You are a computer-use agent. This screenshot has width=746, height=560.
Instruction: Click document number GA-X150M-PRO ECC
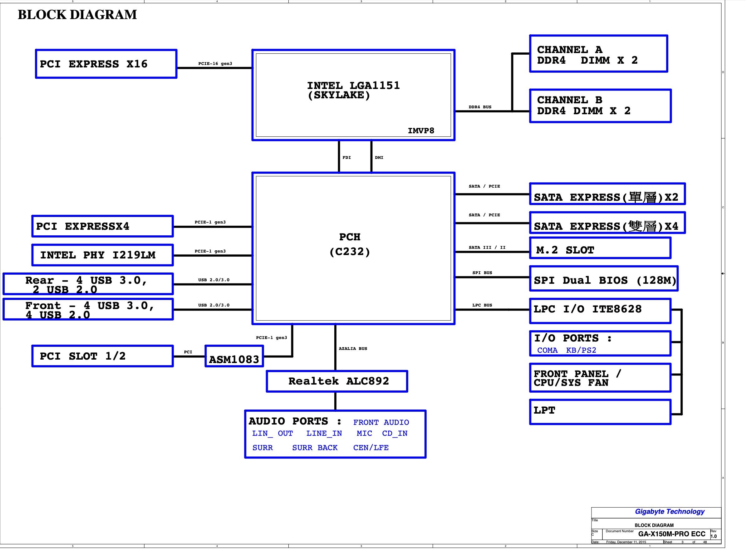point(672,534)
